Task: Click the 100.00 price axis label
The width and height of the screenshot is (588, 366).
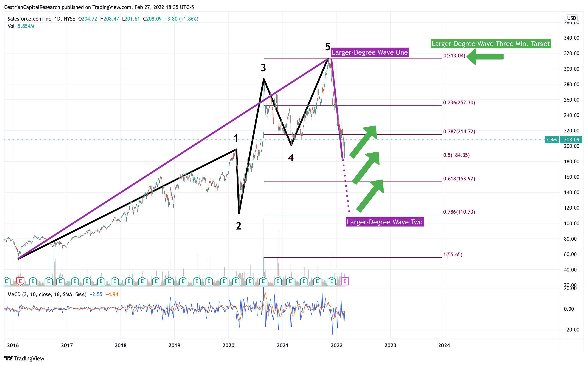Action: [x=571, y=223]
